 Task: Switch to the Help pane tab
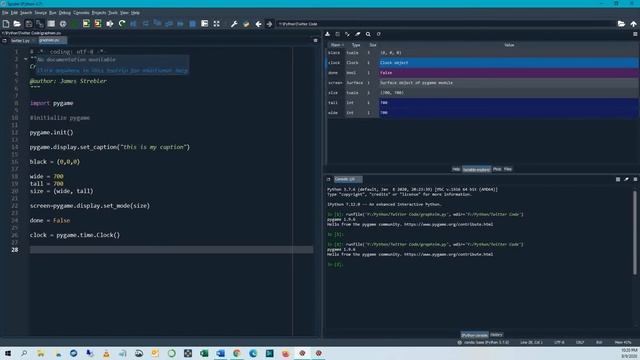point(456,169)
